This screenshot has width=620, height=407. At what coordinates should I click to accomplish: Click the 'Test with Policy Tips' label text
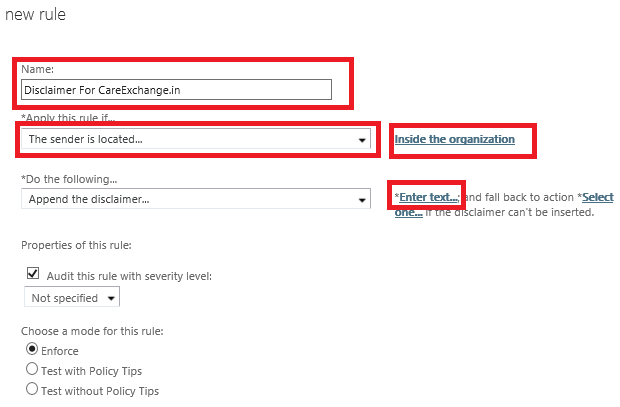tap(91, 371)
